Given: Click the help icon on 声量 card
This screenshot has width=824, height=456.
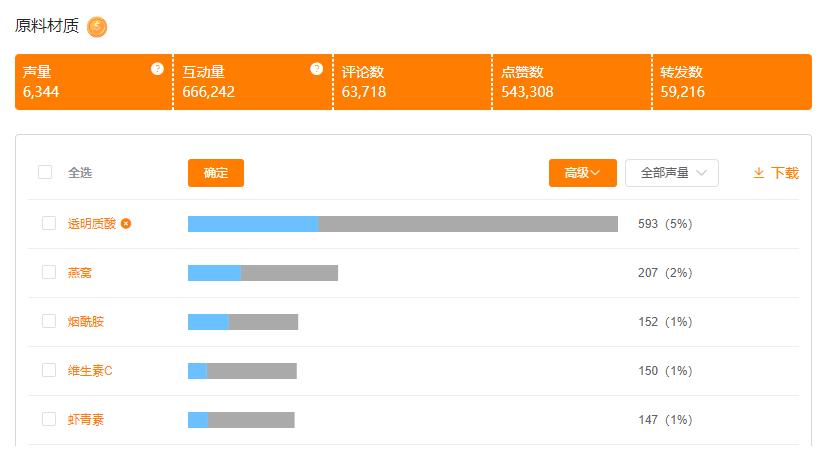Looking at the screenshot, I should coord(157,69).
